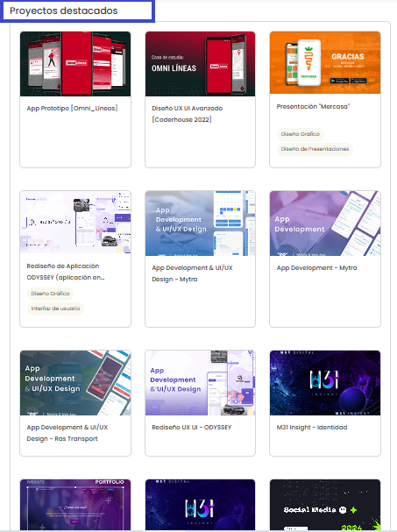Open the orange Mercasa 'GRACIAS' thumbnail
The image size is (397, 532).
(325, 62)
